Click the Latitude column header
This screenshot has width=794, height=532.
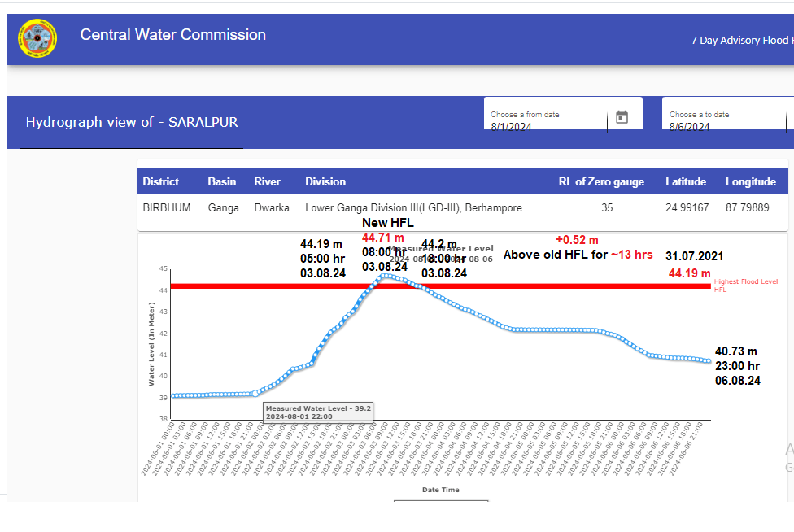(685, 181)
